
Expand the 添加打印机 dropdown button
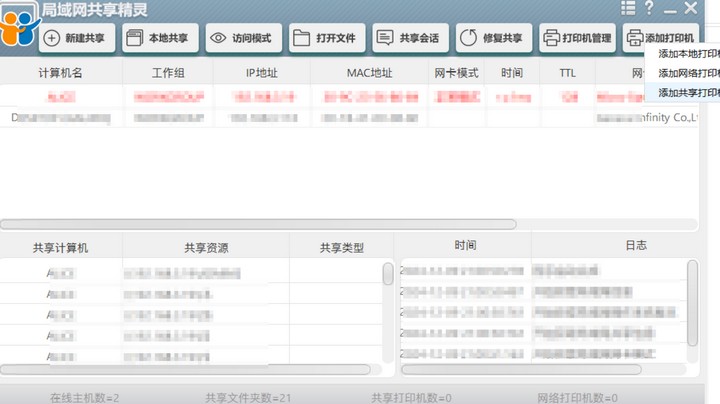pos(661,38)
